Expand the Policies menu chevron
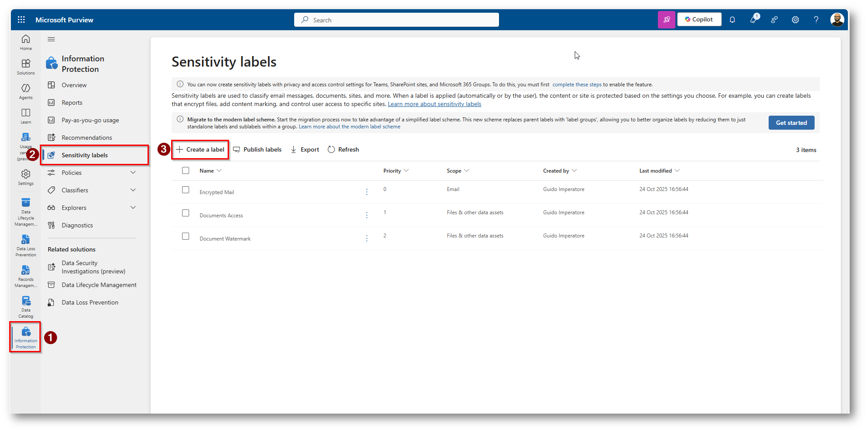The image size is (868, 432). [x=133, y=173]
